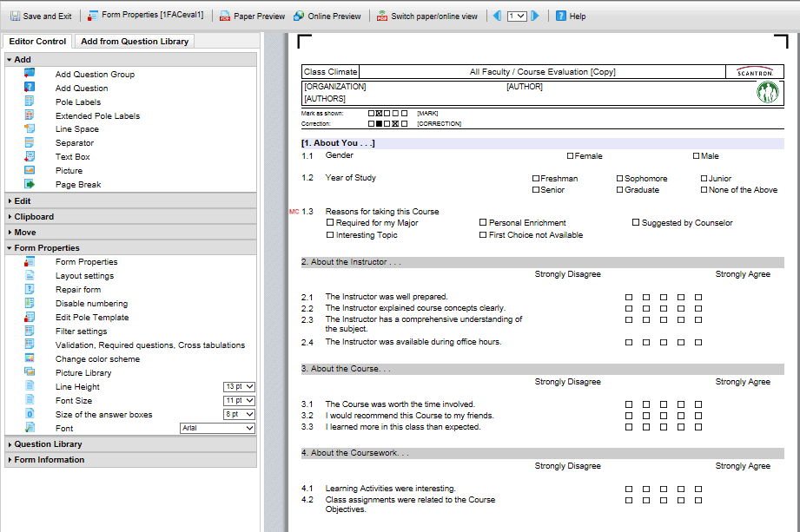Click the Scantron logo in form header
Screen dimensions: 800x532
tap(755, 72)
